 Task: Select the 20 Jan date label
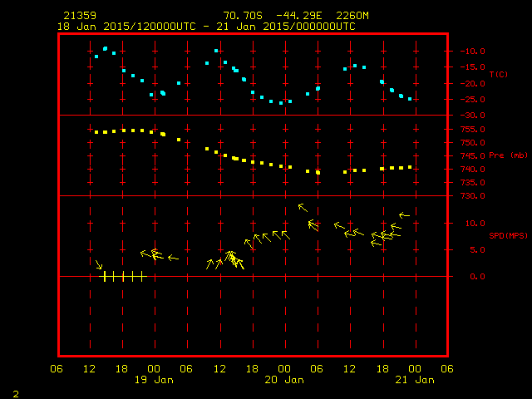coord(284,380)
